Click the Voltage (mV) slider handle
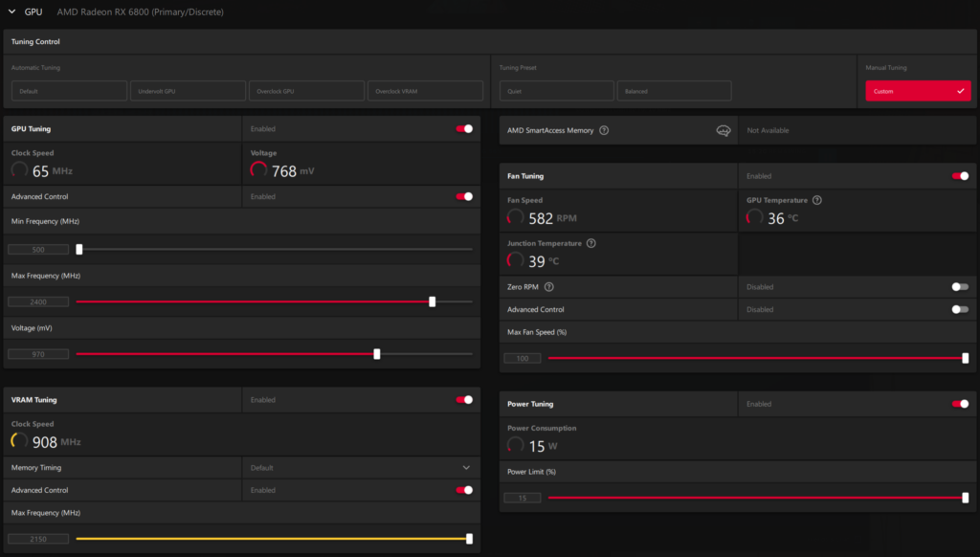980x557 pixels. click(377, 354)
